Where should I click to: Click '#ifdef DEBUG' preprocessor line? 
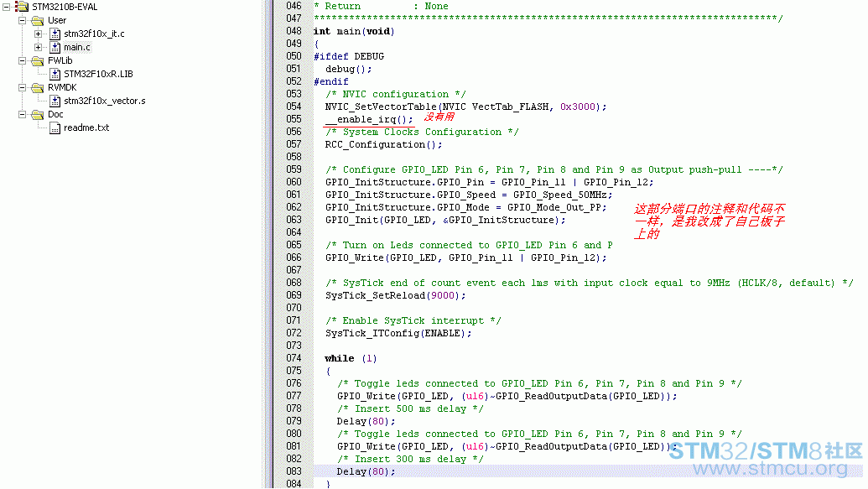[349, 56]
